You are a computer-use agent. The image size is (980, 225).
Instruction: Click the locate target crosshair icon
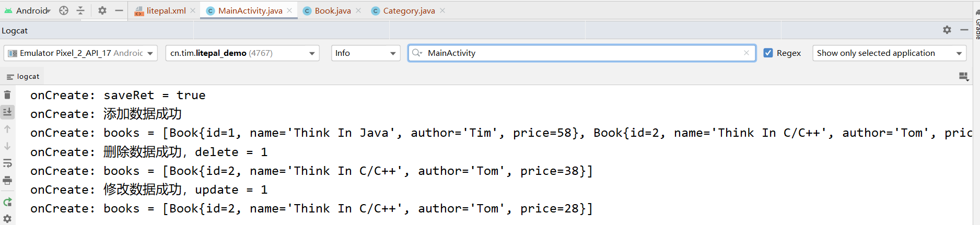(64, 10)
